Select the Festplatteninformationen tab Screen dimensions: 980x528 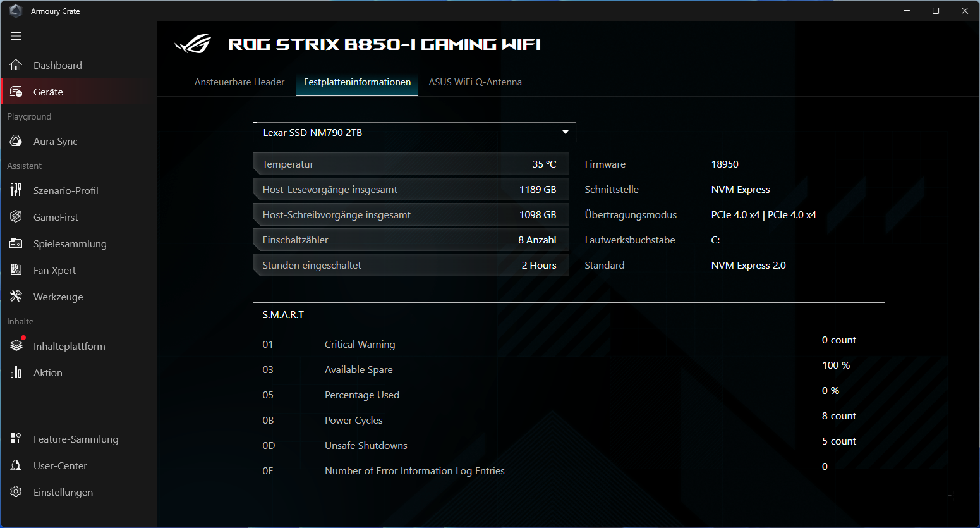click(x=357, y=82)
